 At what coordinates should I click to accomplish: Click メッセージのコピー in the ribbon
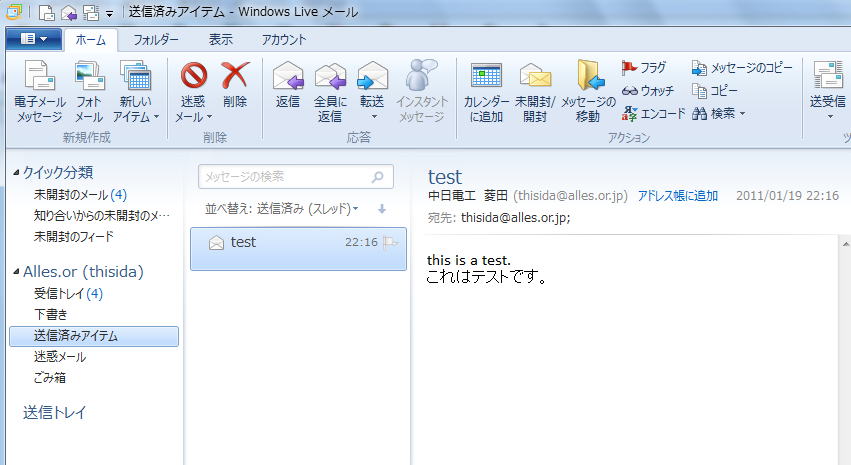pos(741,68)
